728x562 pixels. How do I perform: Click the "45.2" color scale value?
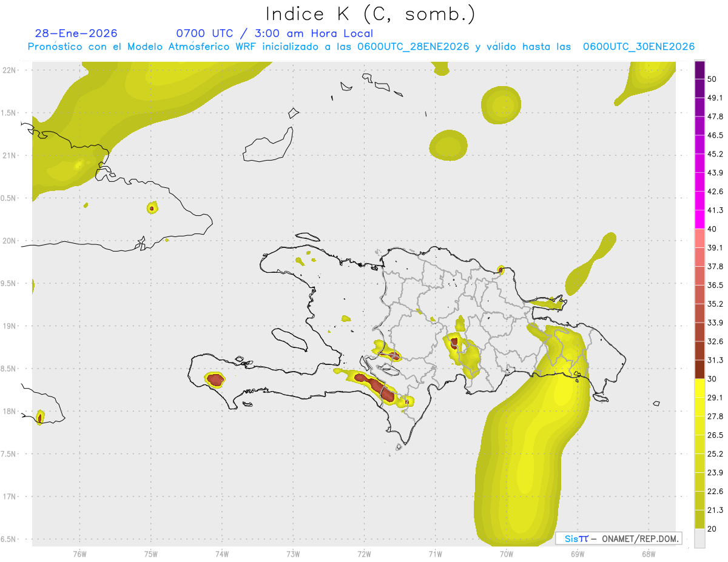(x=715, y=154)
